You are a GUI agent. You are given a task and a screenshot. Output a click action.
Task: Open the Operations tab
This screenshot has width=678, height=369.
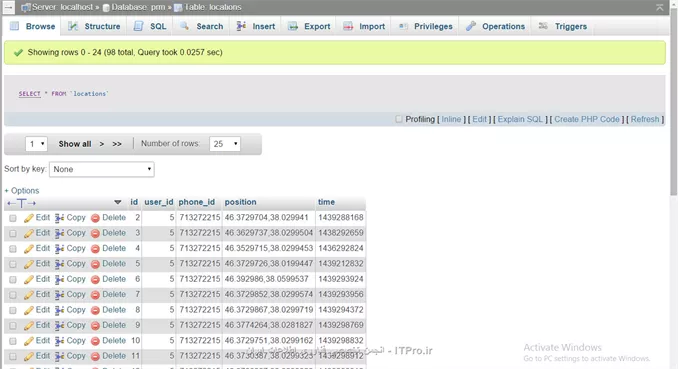496,26
